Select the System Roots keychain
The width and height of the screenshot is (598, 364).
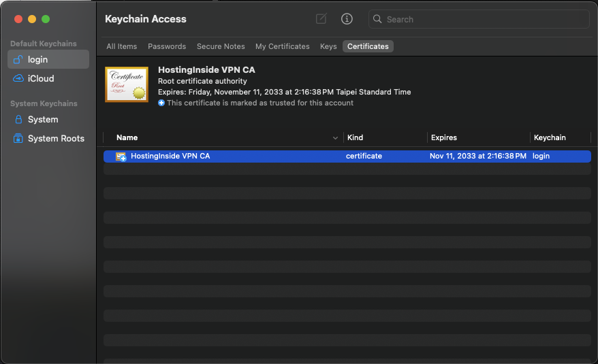tap(48, 138)
